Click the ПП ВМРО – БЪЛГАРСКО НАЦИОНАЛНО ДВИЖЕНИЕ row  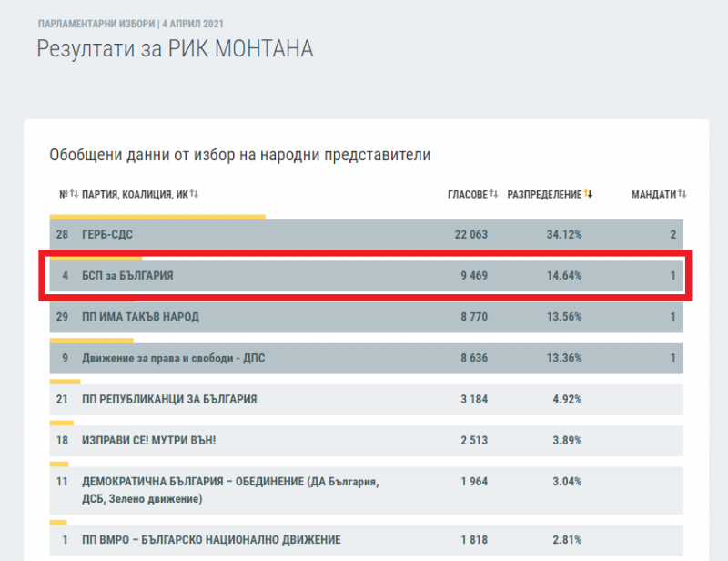click(211, 539)
